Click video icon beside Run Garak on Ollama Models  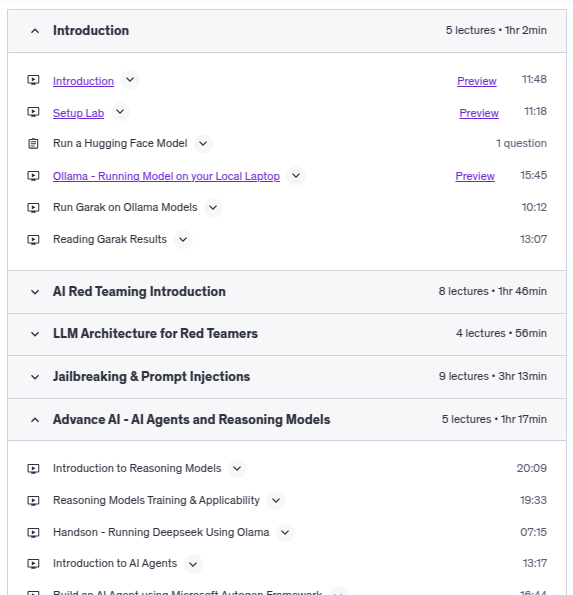point(33,208)
